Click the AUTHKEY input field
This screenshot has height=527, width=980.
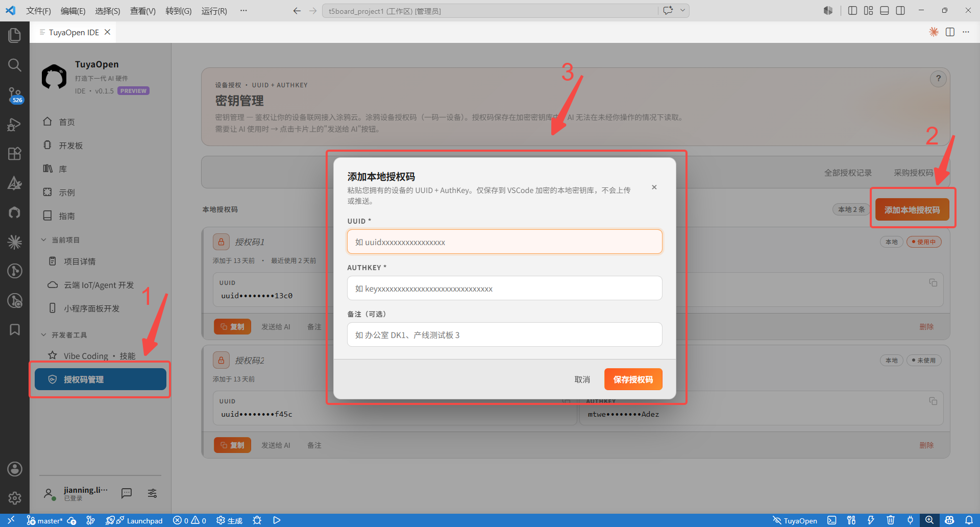505,288
